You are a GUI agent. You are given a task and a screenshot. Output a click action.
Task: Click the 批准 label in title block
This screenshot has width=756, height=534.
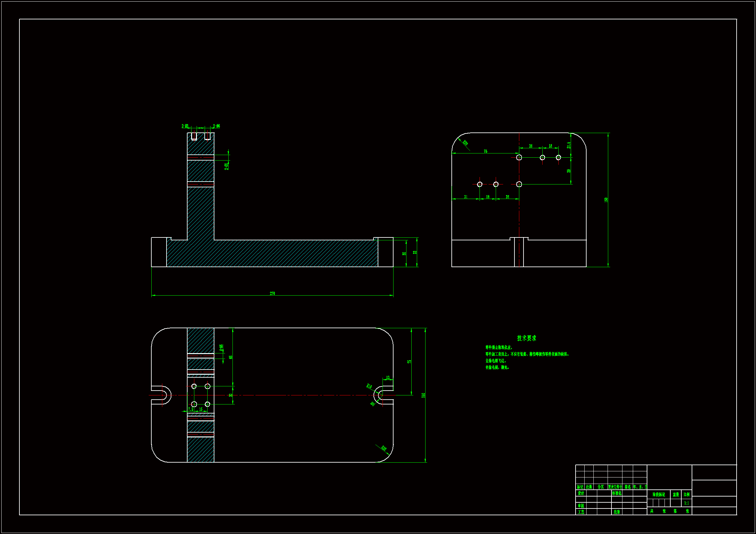[617, 512]
